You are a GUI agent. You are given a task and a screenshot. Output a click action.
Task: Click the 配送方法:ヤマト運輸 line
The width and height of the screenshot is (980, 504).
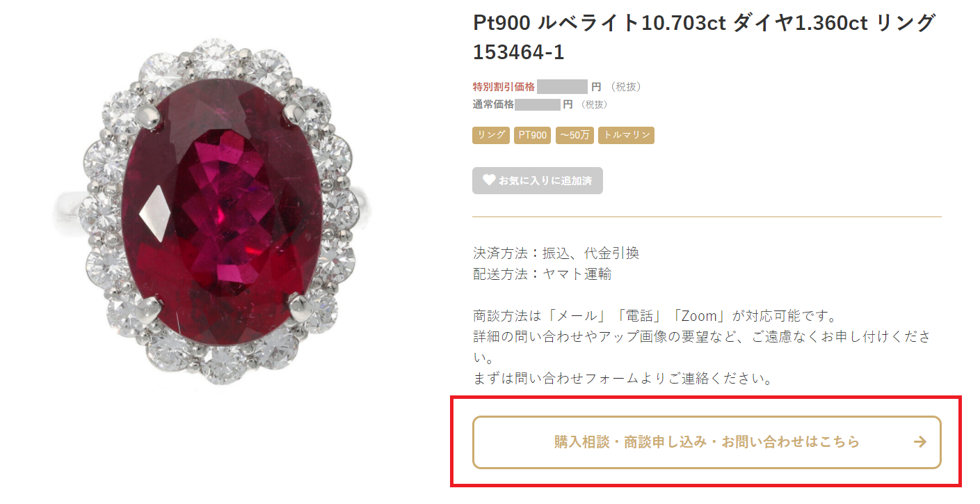click(542, 274)
